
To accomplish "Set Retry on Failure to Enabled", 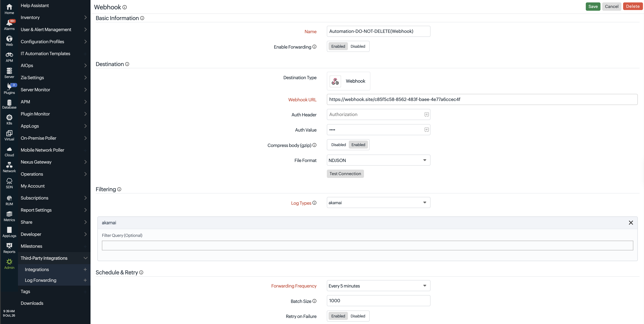I will (x=338, y=316).
